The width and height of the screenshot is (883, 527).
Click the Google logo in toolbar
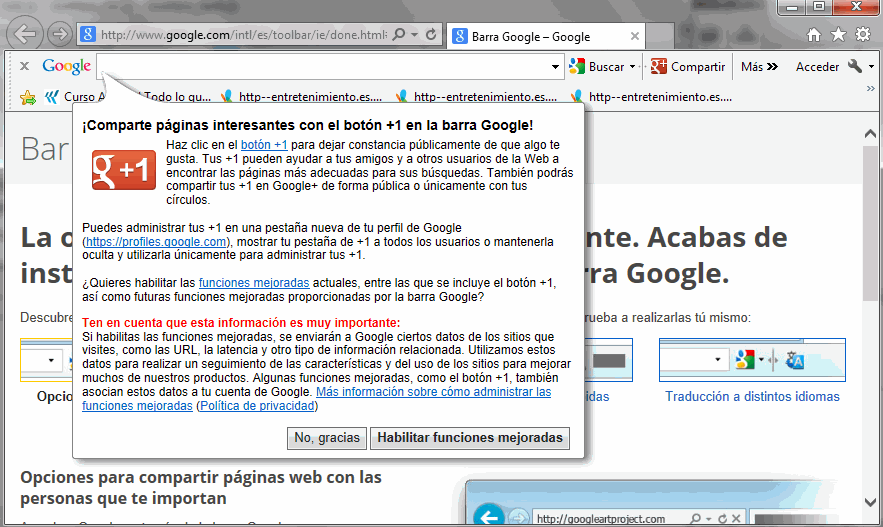(x=66, y=66)
